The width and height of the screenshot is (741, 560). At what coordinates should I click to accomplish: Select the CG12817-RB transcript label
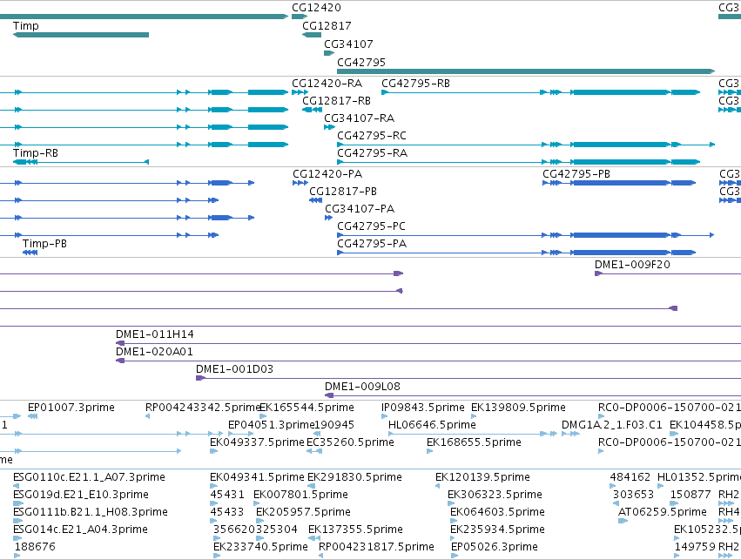336,101
